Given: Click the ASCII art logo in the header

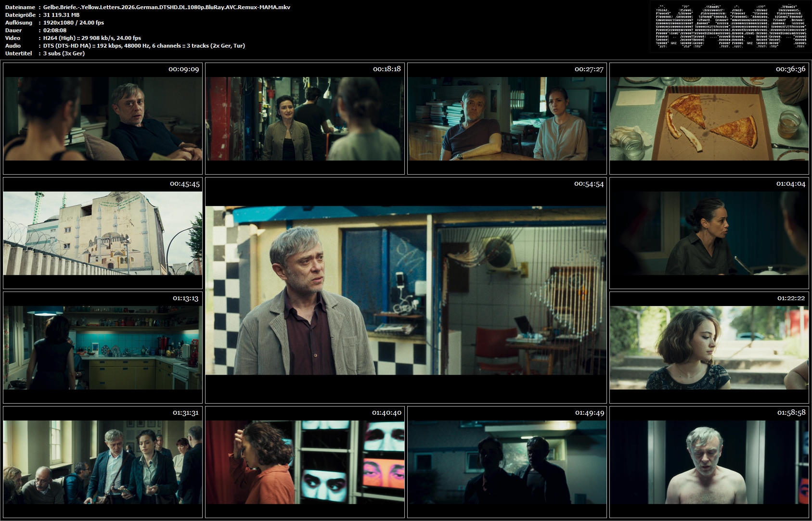Looking at the screenshot, I should [731, 27].
